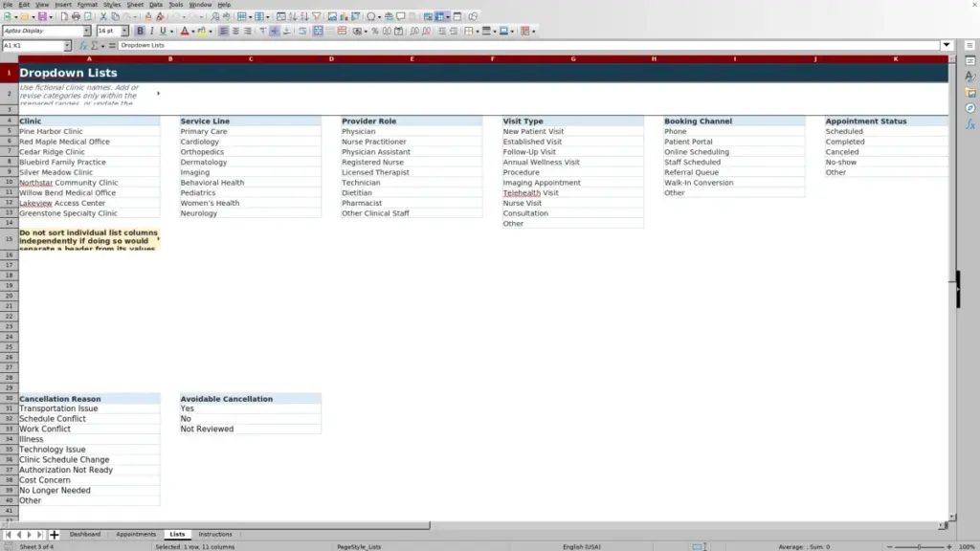
Task: Open the Font Size dropdown
Action: coord(124,32)
